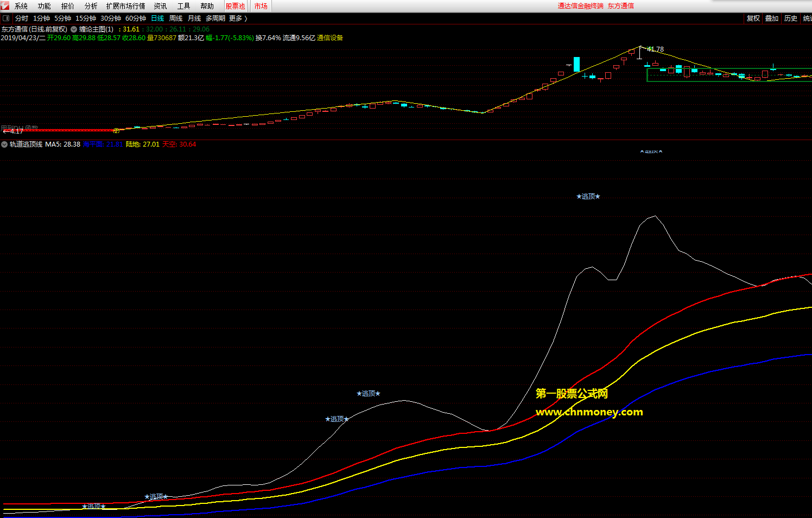Image resolution: width=812 pixels, height=518 pixels.
Task: Open the 多周期 view
Action: coord(215,18)
